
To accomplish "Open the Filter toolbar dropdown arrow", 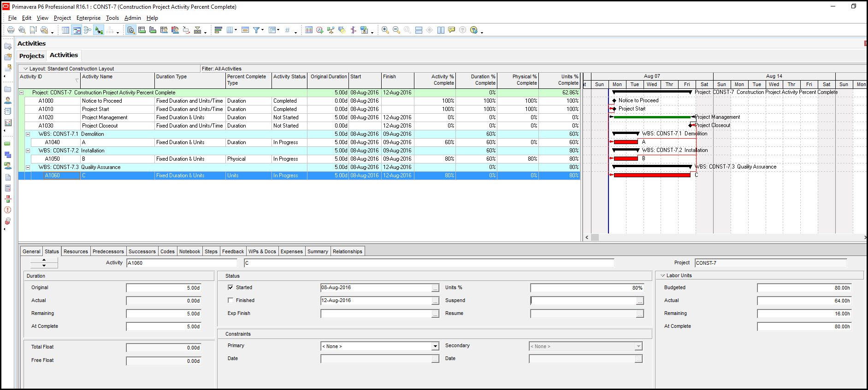I will (x=263, y=30).
